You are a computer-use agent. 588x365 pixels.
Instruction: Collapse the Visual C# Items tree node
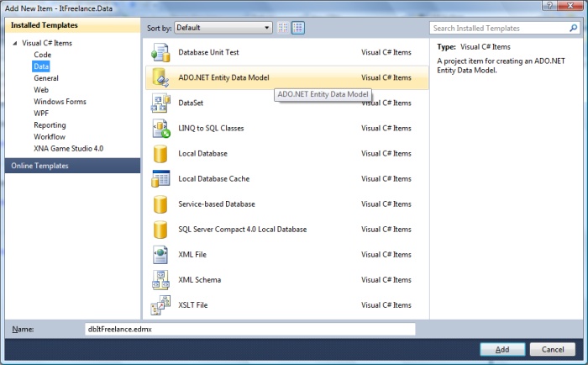(15, 43)
